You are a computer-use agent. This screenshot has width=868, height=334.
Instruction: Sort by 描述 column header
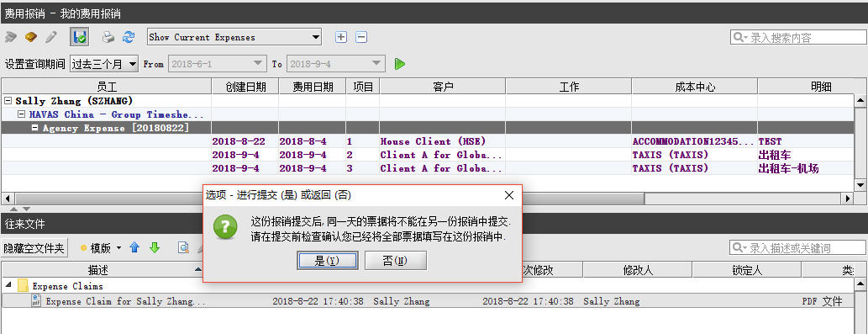point(103,270)
